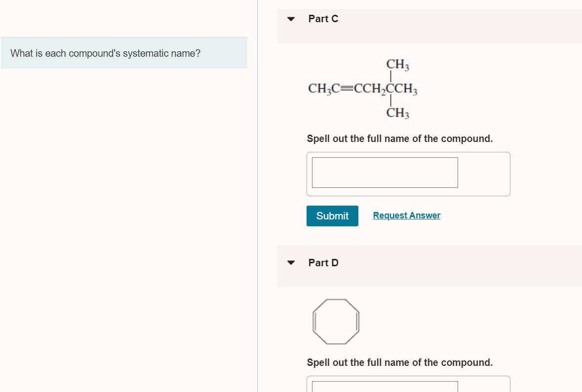Click inside the Part C answer box
Viewport: 582px width, 392px height.
pos(384,172)
